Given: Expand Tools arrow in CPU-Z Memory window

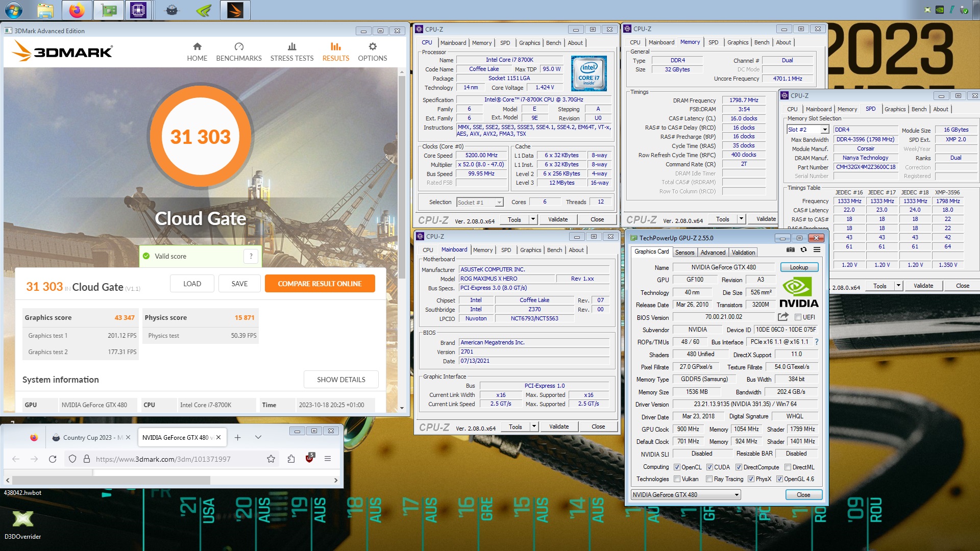Looking at the screenshot, I should point(741,219).
